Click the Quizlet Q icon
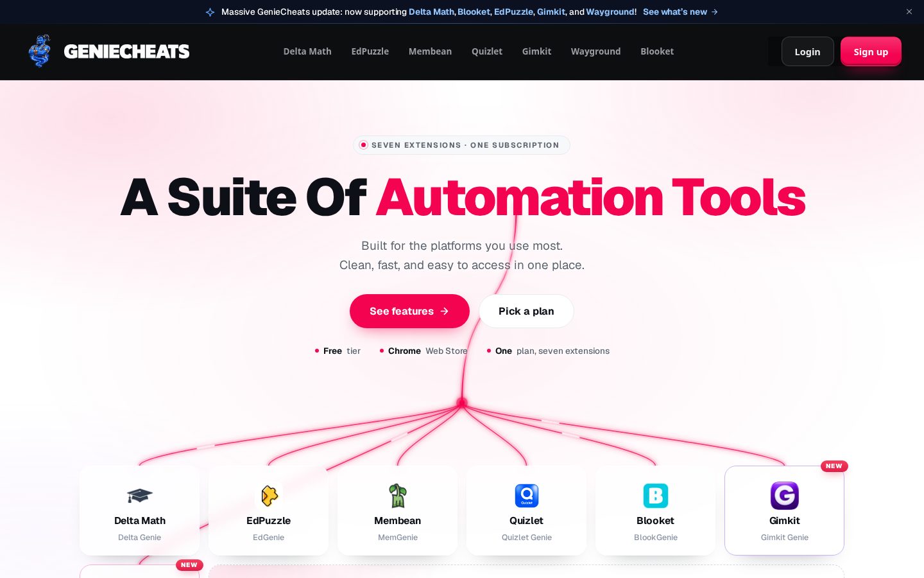 pos(527,496)
